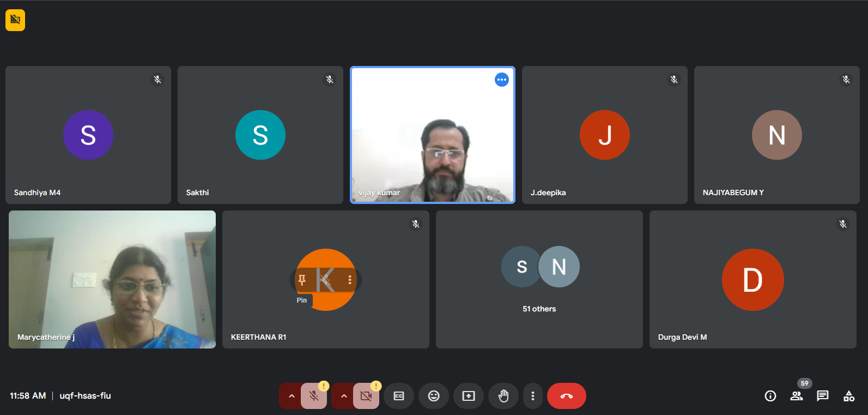The height and width of the screenshot is (415, 868).
Task: Expand video settings arrow beside camera
Action: coord(343,396)
